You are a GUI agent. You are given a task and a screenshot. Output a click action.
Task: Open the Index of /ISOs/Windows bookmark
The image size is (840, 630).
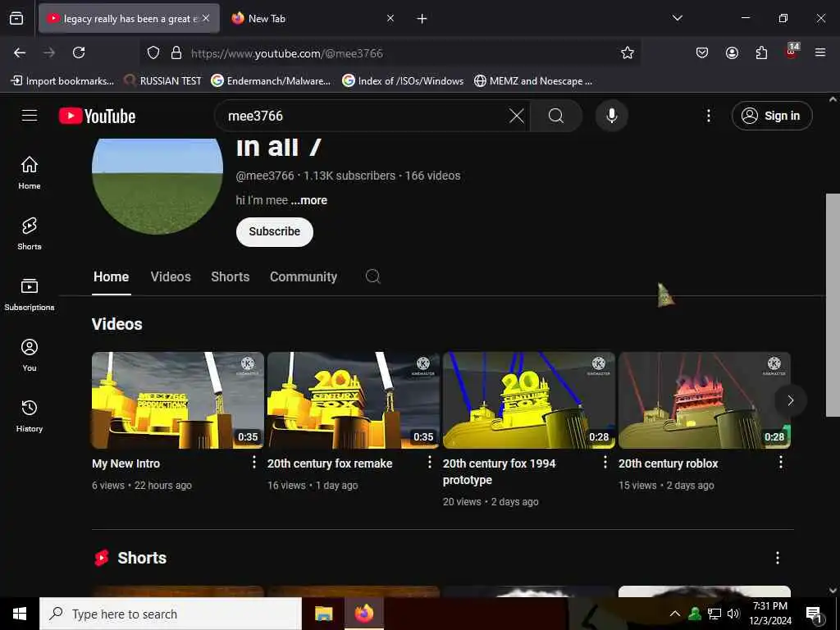[403, 81]
